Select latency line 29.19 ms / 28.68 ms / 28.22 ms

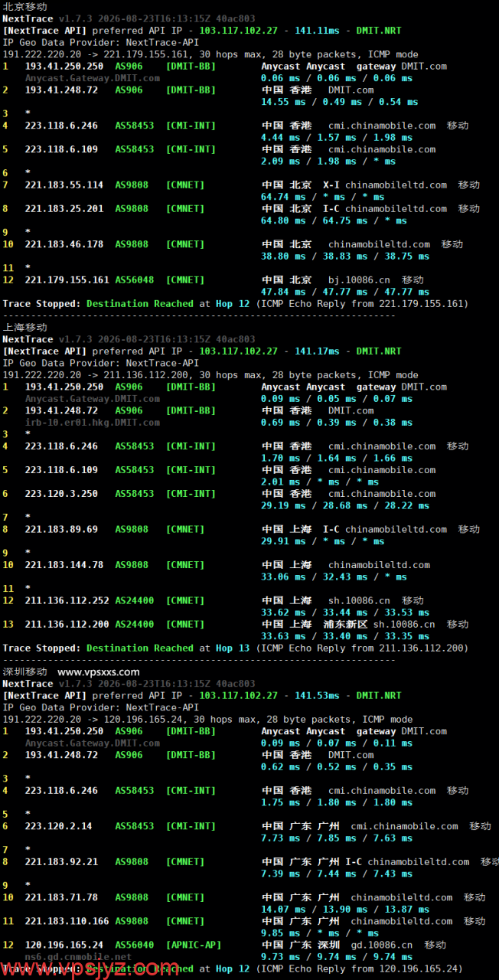345,506
